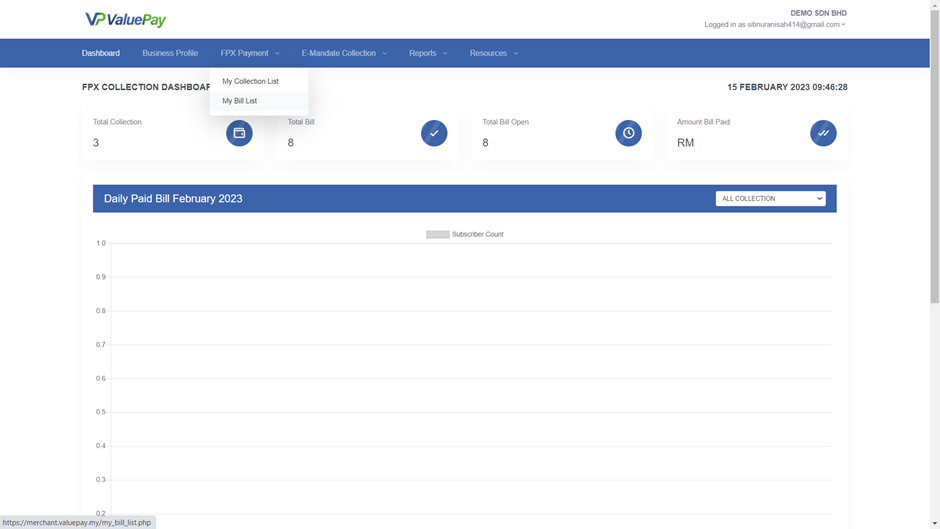Click the Total Bill checkmark icon
940x529 pixels.
click(434, 133)
